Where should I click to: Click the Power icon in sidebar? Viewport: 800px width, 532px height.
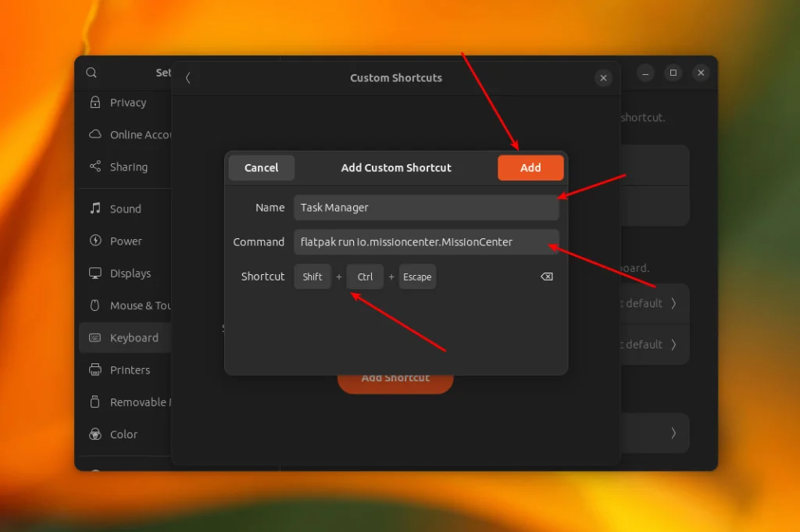(x=95, y=241)
